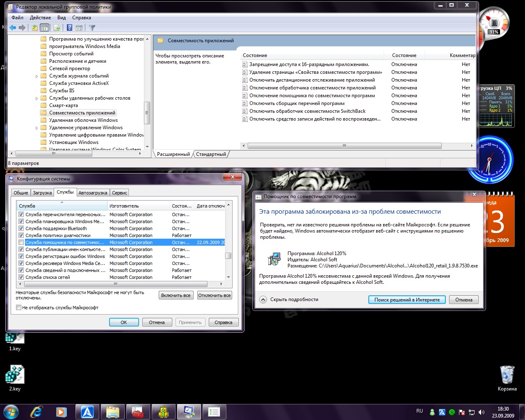525x420 pixels.
Task: Click the Отключить все button
Action: click(x=215, y=295)
